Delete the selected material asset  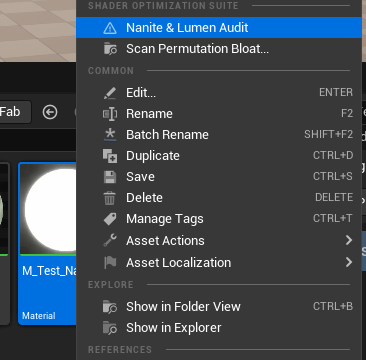[219, 197]
